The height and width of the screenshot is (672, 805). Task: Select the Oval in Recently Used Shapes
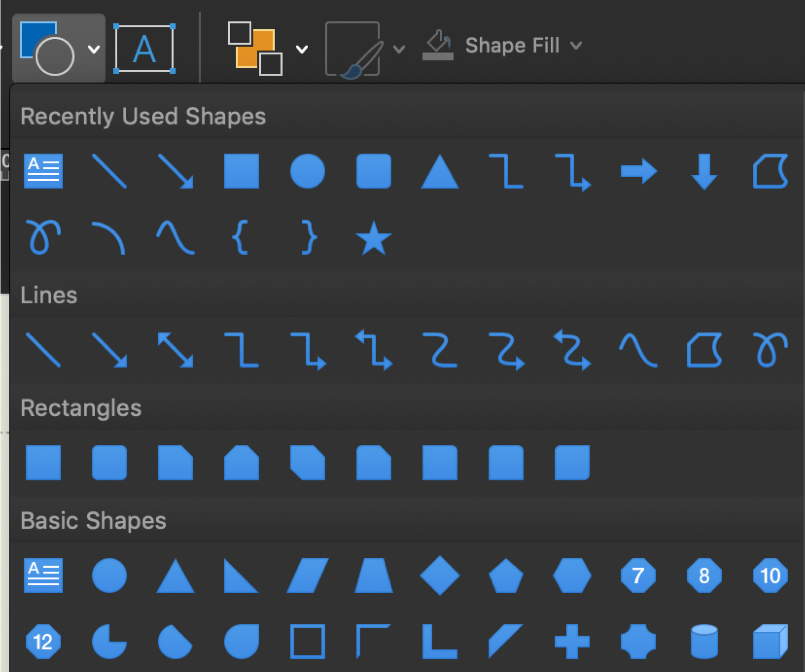click(308, 172)
